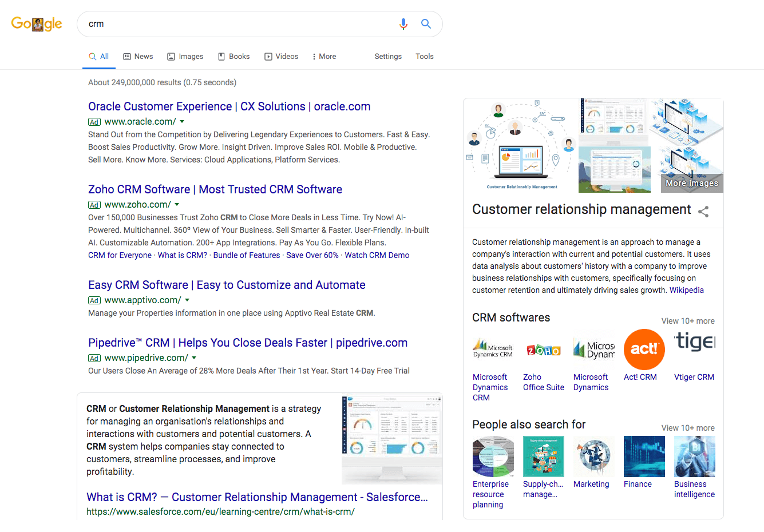Click the Ad badge next to www.apptivo.com
Viewport: 764px width, 532px height.
(94, 300)
